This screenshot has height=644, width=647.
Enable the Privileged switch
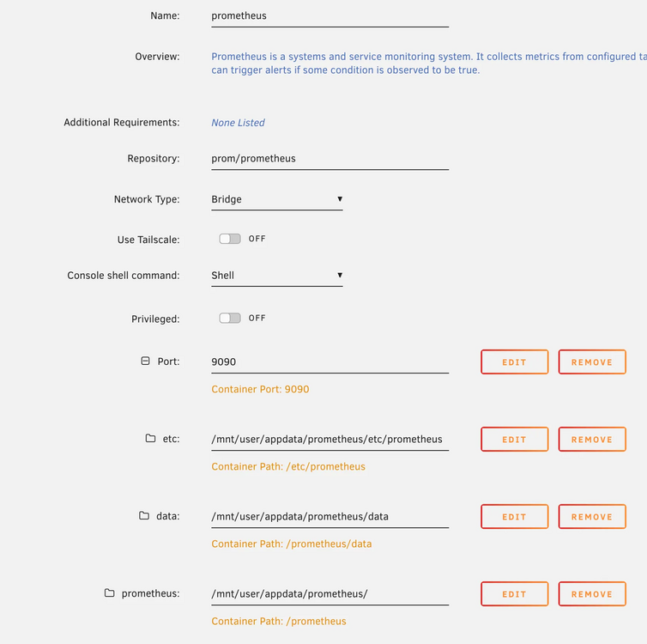230,318
